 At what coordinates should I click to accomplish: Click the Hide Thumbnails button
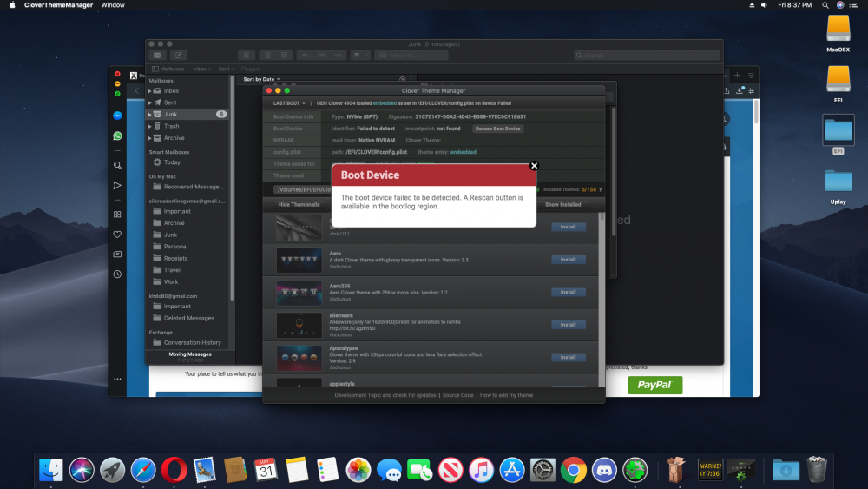tap(299, 204)
